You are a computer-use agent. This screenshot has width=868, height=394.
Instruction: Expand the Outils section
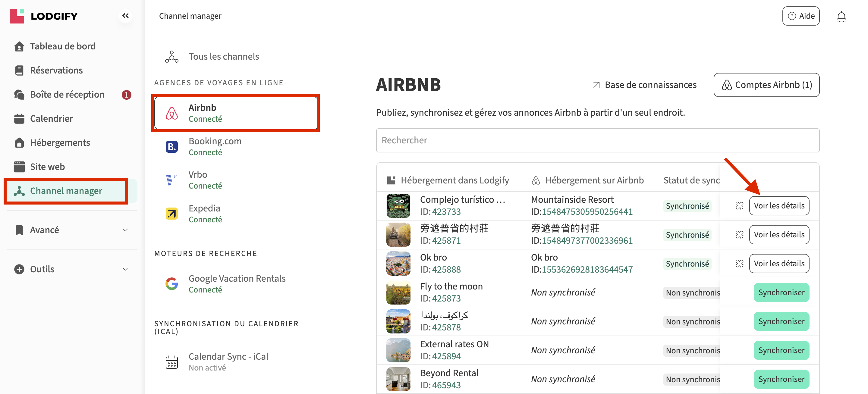click(x=71, y=269)
